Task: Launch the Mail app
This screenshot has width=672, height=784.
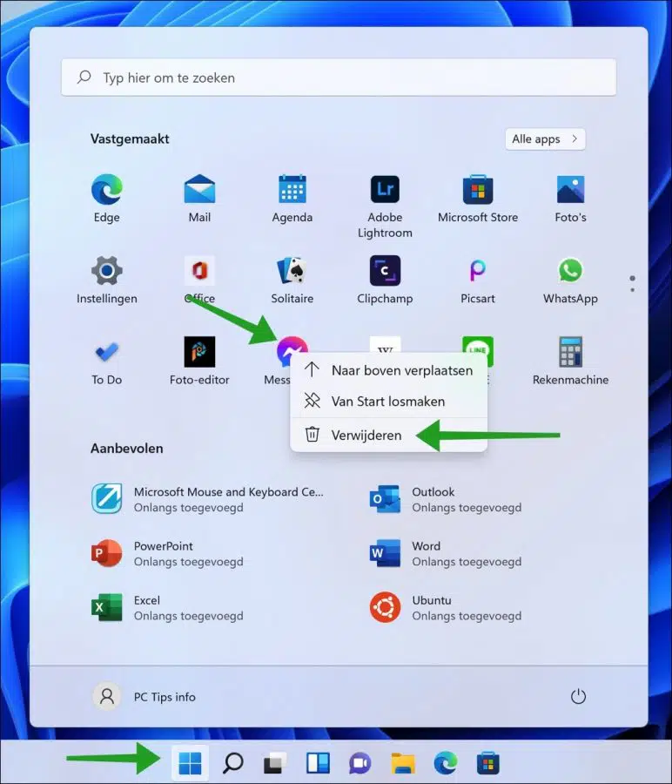Action: coord(199,198)
